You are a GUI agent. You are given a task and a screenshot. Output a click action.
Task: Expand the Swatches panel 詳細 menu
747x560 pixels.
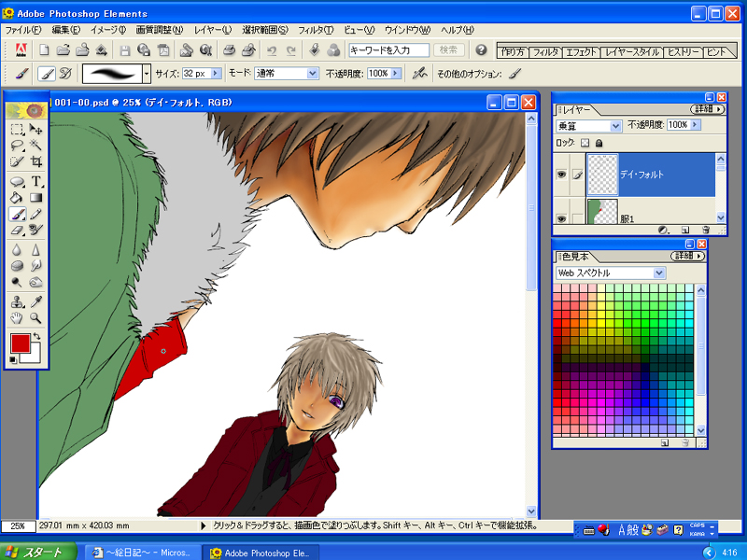(687, 256)
